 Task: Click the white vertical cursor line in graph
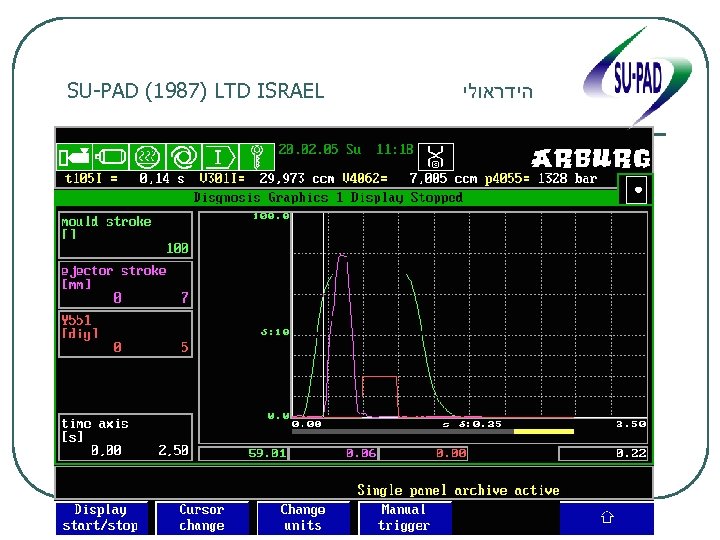tap(324, 315)
